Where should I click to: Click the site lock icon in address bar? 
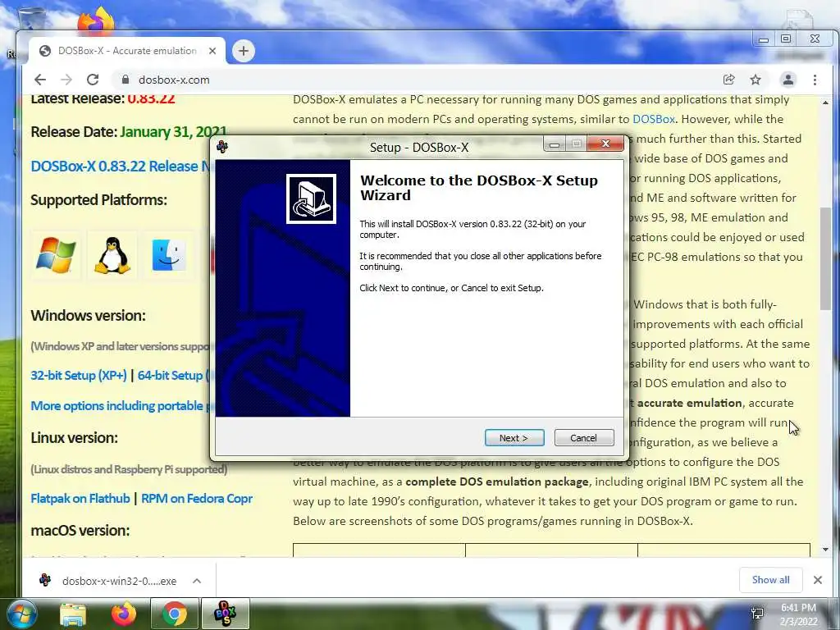tap(126, 80)
